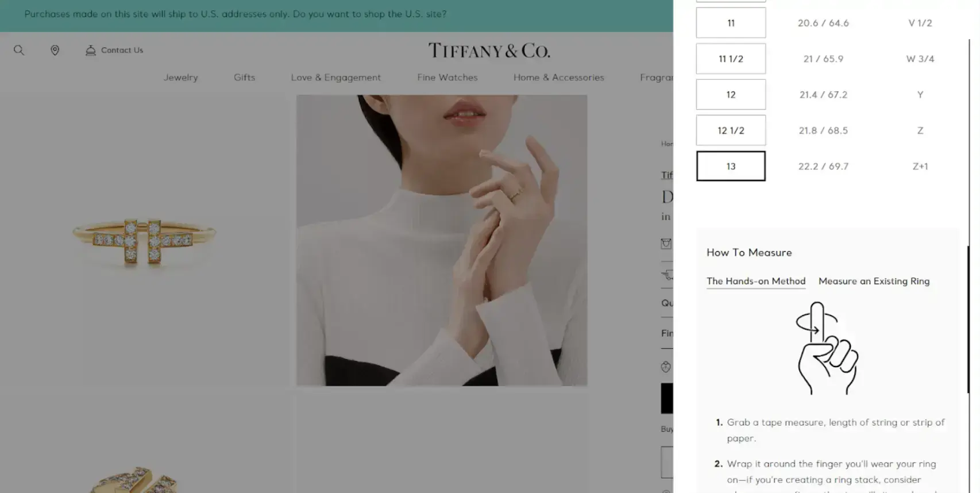Select ring size 12 1/2

(731, 130)
